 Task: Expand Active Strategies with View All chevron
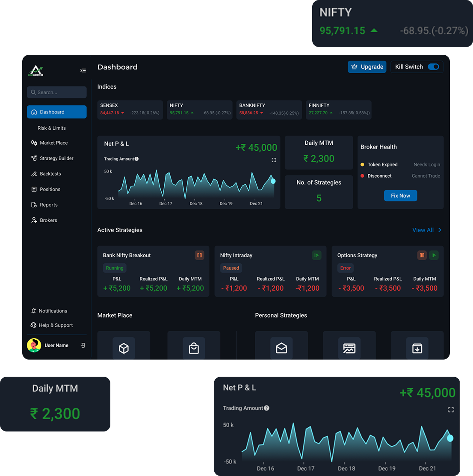pyautogui.click(x=440, y=230)
